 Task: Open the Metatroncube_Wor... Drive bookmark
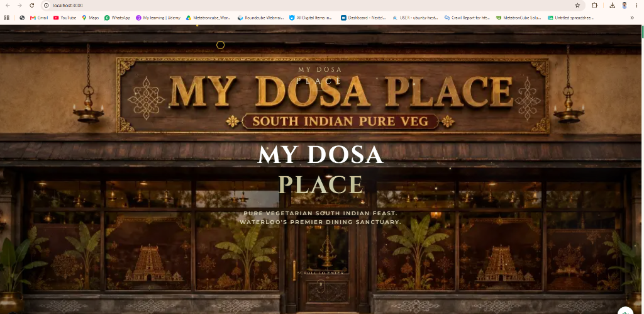click(x=209, y=18)
